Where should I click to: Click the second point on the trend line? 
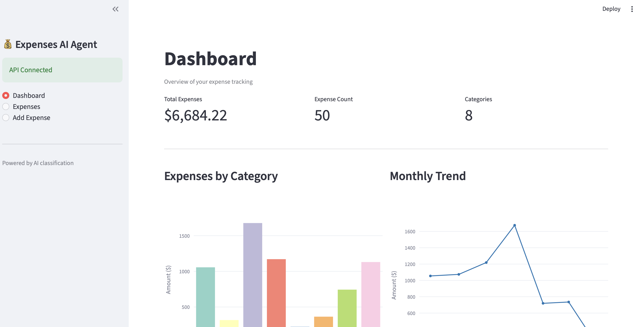pyautogui.click(x=459, y=274)
